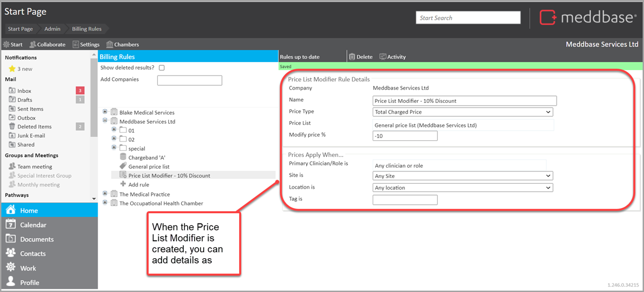Click the Add rule plus icon
644x292 pixels.
[123, 184]
